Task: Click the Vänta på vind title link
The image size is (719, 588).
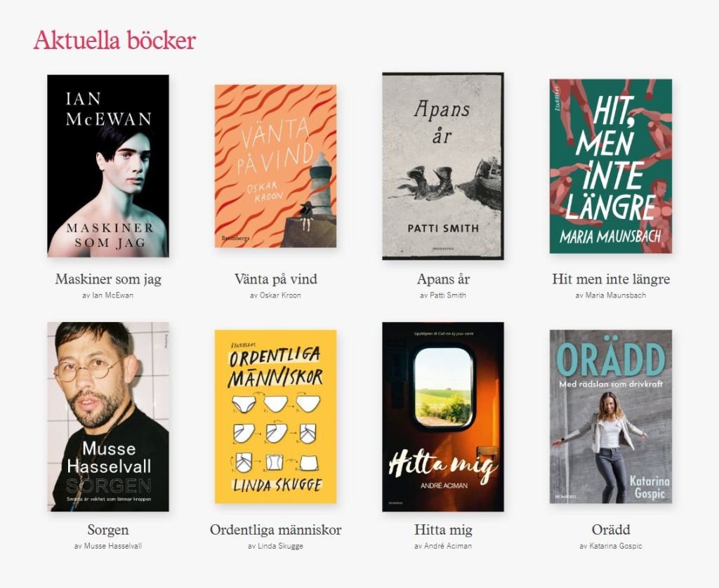Action: (x=275, y=279)
